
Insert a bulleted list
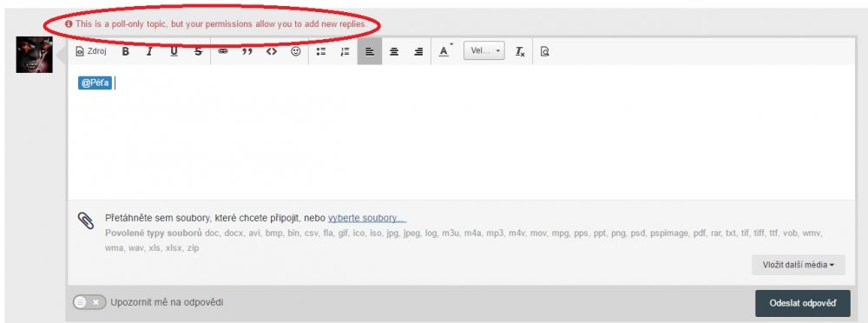[x=321, y=51]
